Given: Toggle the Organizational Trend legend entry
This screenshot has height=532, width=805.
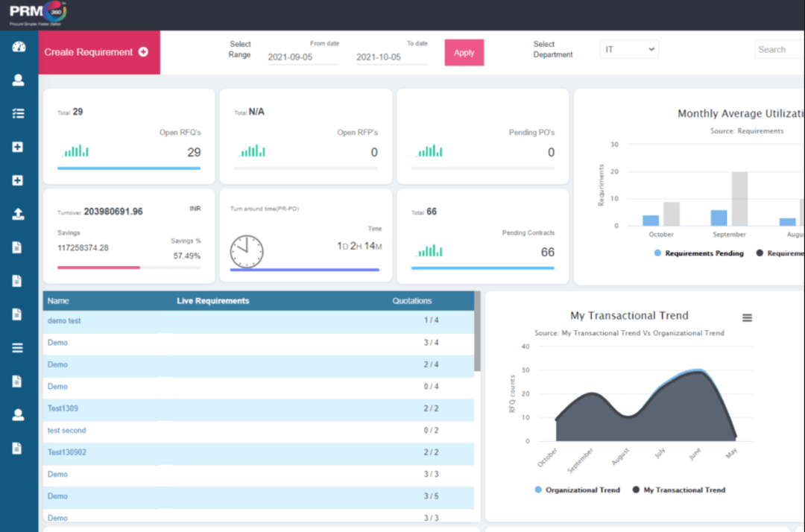Looking at the screenshot, I should 577,490.
